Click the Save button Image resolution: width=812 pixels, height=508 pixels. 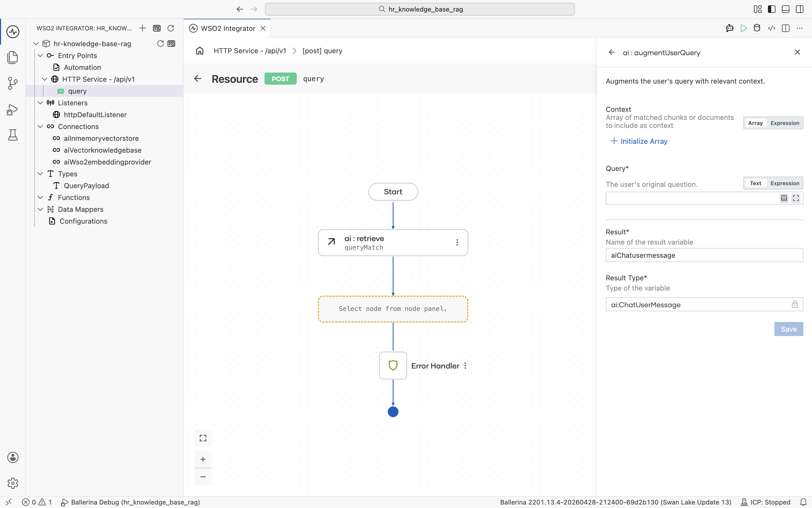point(789,329)
